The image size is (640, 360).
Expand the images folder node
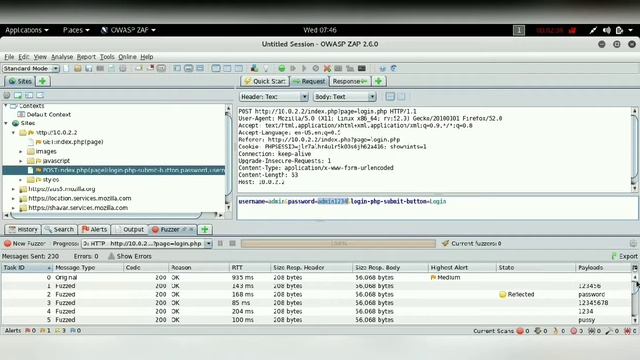pos(21,151)
